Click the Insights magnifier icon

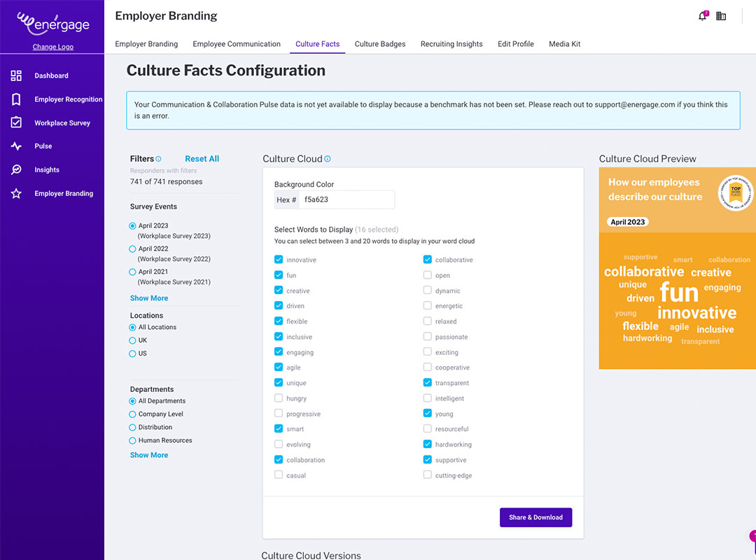click(16, 170)
